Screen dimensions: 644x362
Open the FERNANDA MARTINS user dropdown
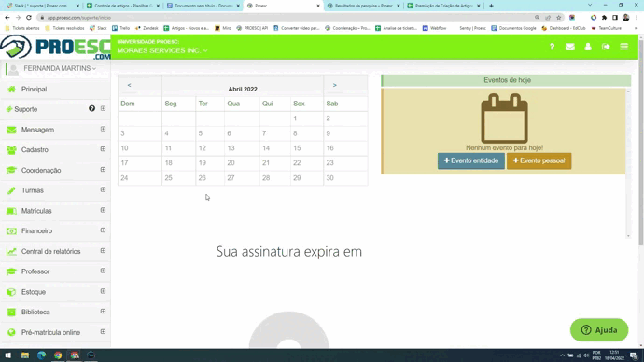click(60, 68)
